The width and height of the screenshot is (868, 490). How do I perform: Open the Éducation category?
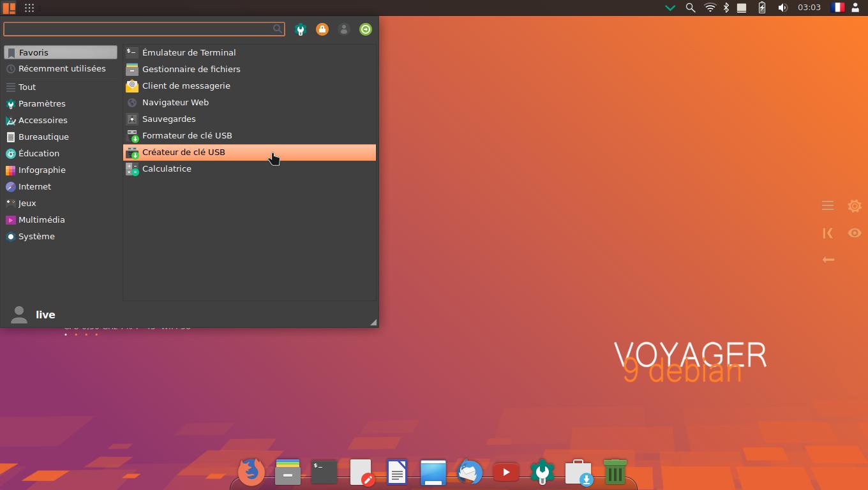(x=61, y=153)
